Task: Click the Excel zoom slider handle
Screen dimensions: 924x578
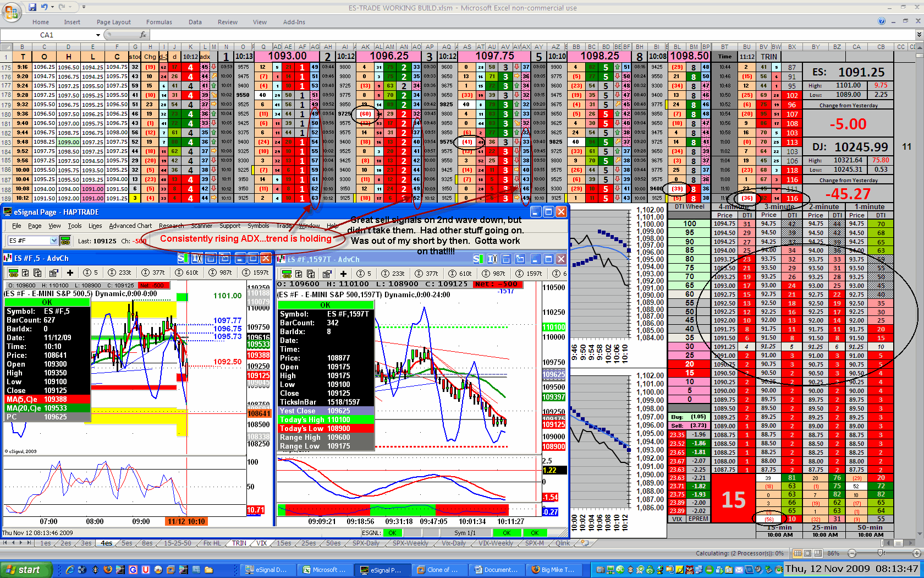Action: coord(881,553)
